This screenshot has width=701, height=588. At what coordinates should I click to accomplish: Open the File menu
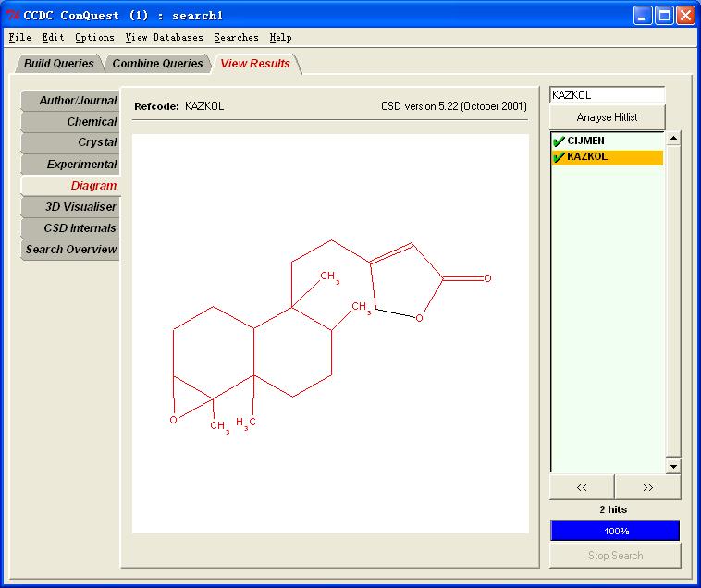20,38
